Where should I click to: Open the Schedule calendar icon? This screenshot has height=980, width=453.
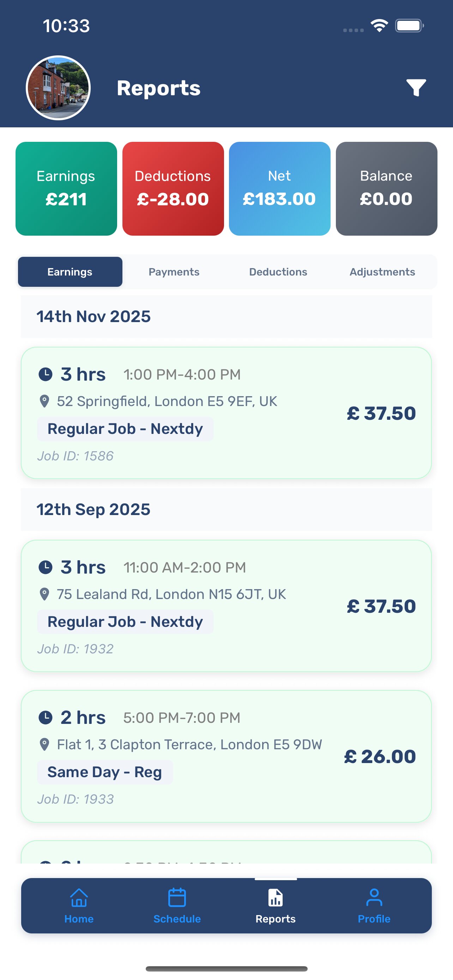point(177,898)
